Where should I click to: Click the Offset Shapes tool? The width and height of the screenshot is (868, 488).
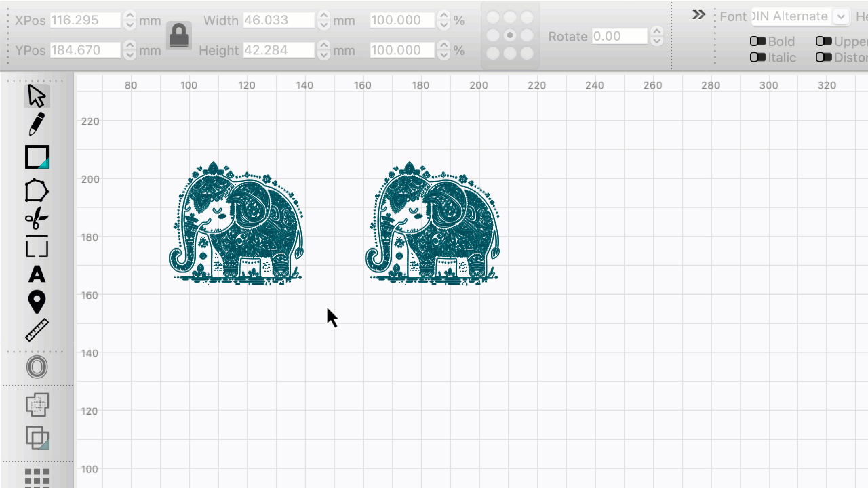point(37,367)
